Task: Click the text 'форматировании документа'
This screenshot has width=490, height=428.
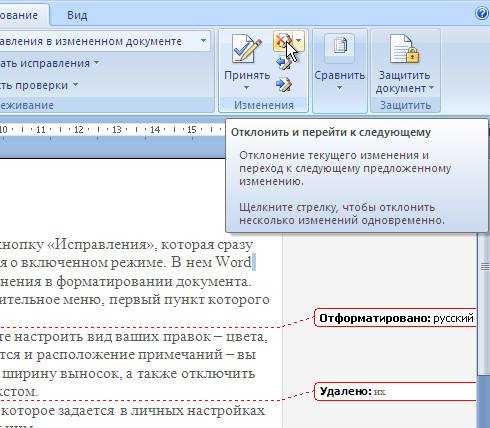Action: (152, 282)
